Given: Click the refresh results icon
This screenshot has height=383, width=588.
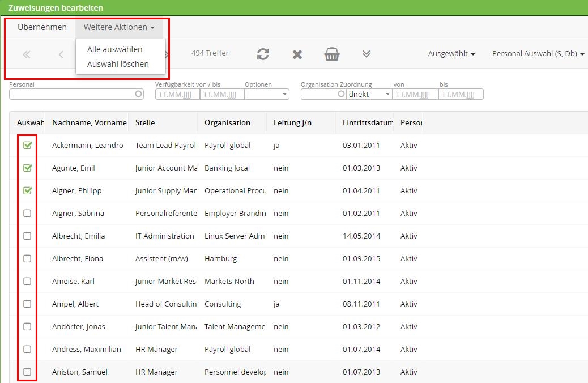Looking at the screenshot, I should [263, 54].
